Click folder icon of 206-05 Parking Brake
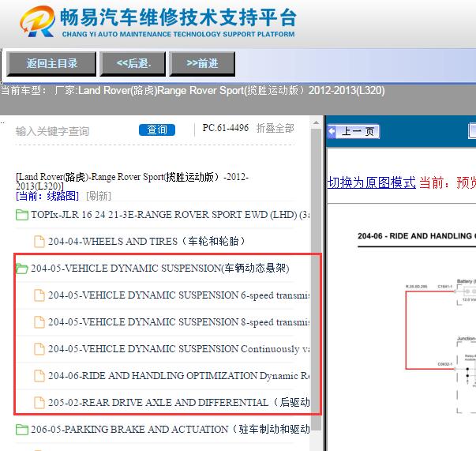Screen dimensions: 476x451 pos(22,430)
